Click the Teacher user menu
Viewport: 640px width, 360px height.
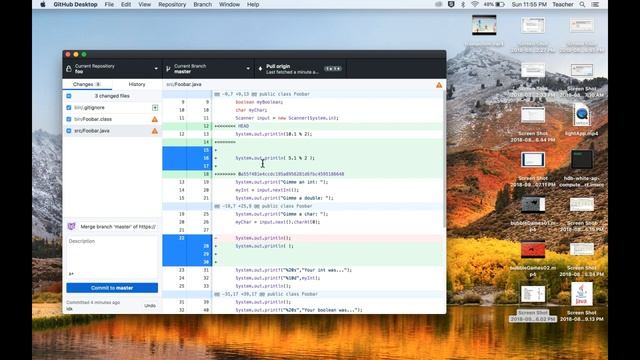point(563,4)
